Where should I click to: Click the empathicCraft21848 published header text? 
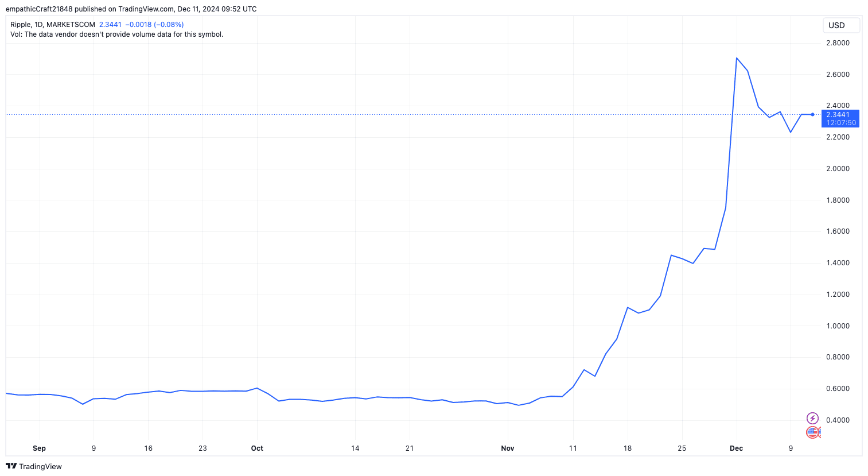(131, 9)
